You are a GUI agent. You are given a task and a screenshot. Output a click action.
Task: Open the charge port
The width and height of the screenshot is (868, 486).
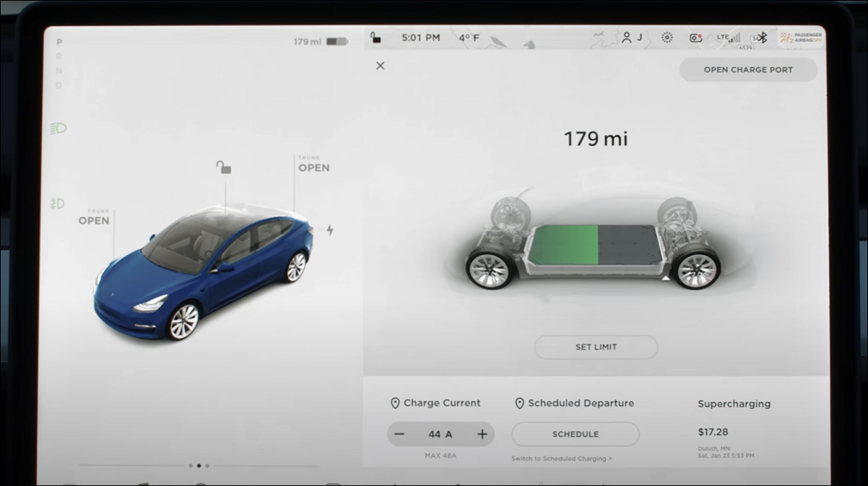tap(748, 70)
